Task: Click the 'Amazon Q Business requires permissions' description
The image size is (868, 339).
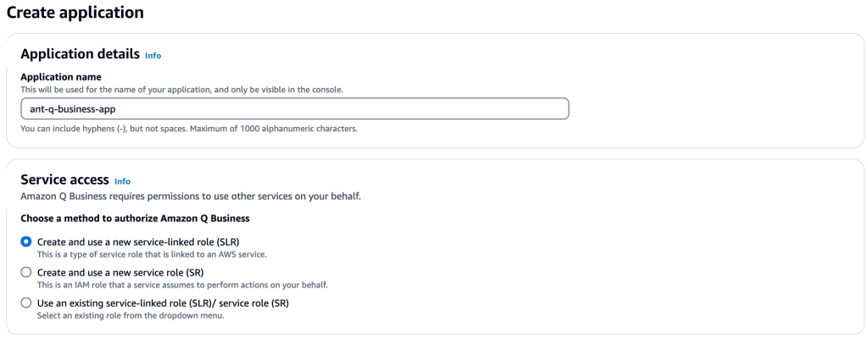Action: pyautogui.click(x=191, y=197)
